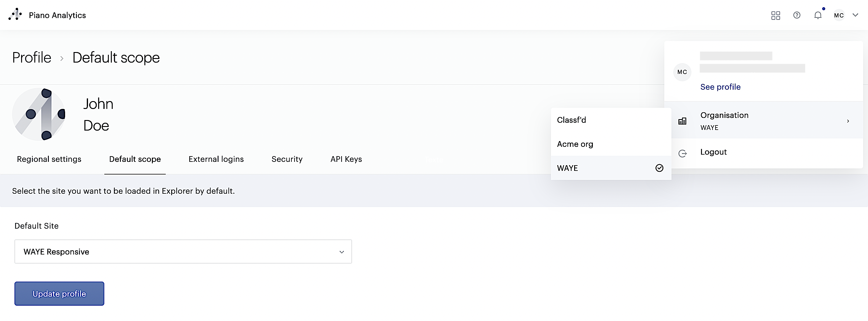Switch to Regional settings tab
Viewport: 868px width, 321px height.
tap(49, 159)
